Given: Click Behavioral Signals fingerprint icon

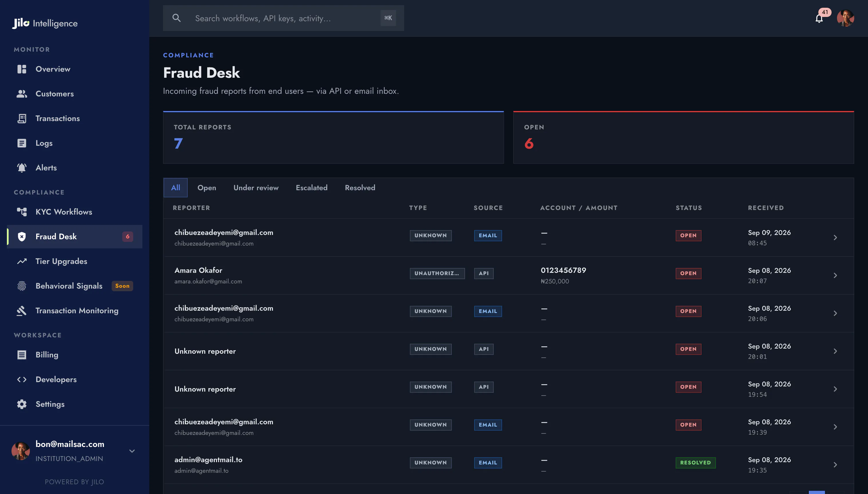Looking at the screenshot, I should pyautogui.click(x=22, y=286).
